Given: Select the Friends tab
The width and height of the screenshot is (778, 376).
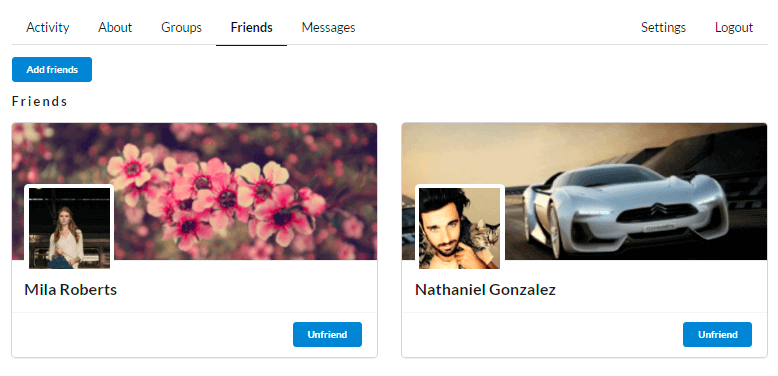Looking at the screenshot, I should (252, 27).
